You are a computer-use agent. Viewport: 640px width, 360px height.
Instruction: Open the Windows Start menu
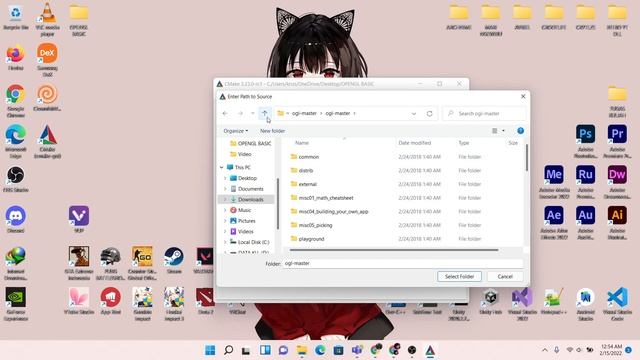210,350
